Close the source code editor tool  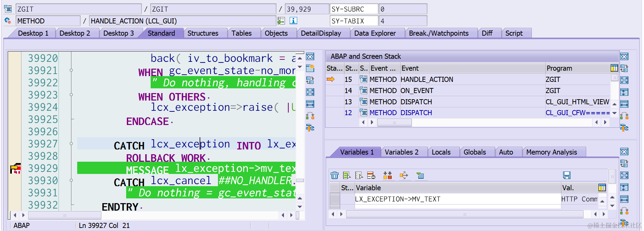pyautogui.click(x=310, y=57)
